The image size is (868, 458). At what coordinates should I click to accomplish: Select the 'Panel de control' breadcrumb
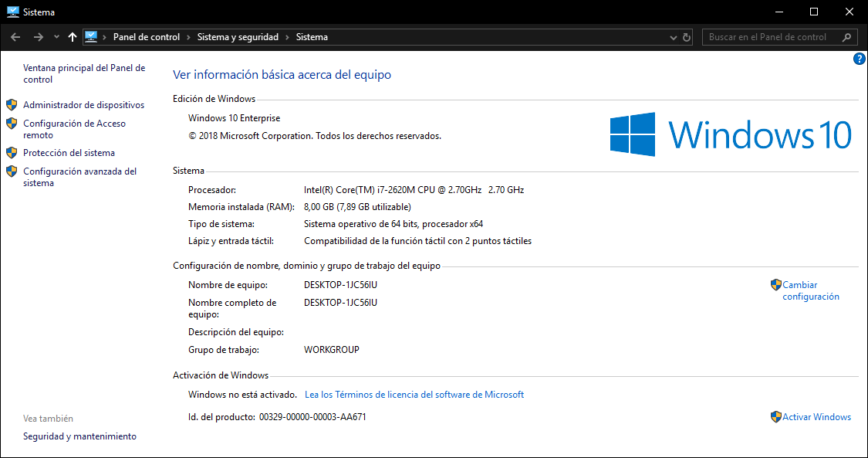tap(147, 37)
